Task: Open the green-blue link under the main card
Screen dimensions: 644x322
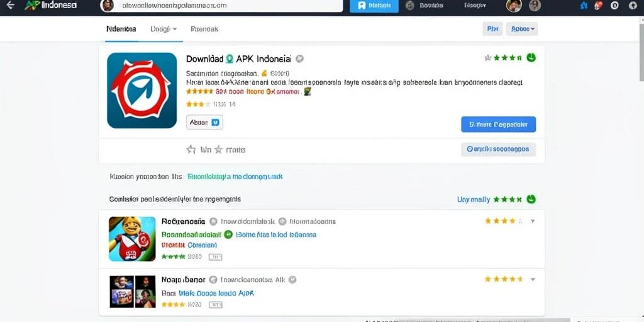Action: (235, 177)
